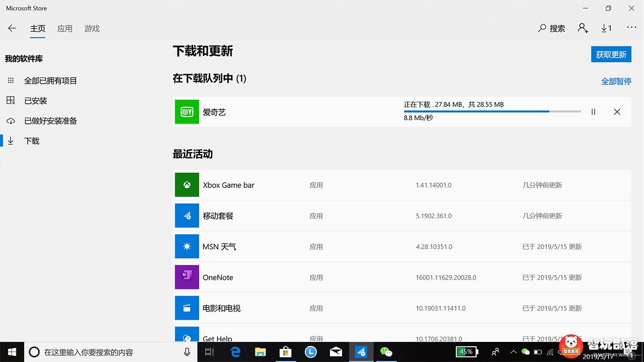Open Task View on the taskbar
Viewport: 644px width, 362px height.
pyautogui.click(x=209, y=352)
